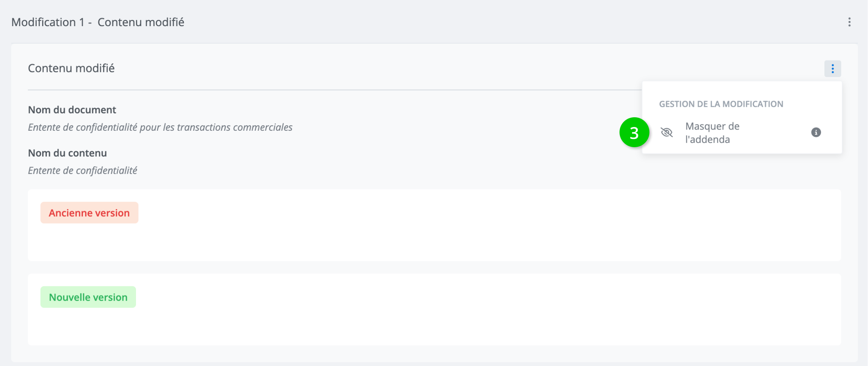Click the "Nom du document" field label
The image size is (868, 366).
click(x=72, y=110)
